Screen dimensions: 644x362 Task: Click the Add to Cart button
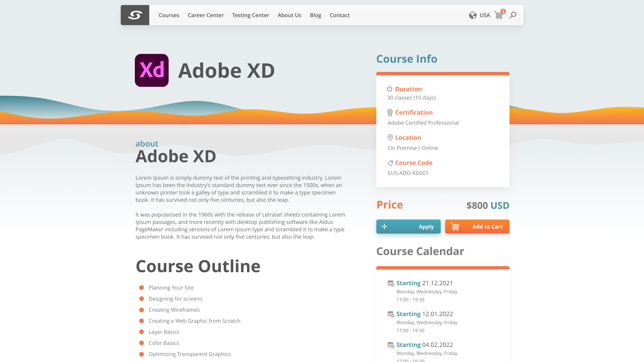(x=477, y=227)
